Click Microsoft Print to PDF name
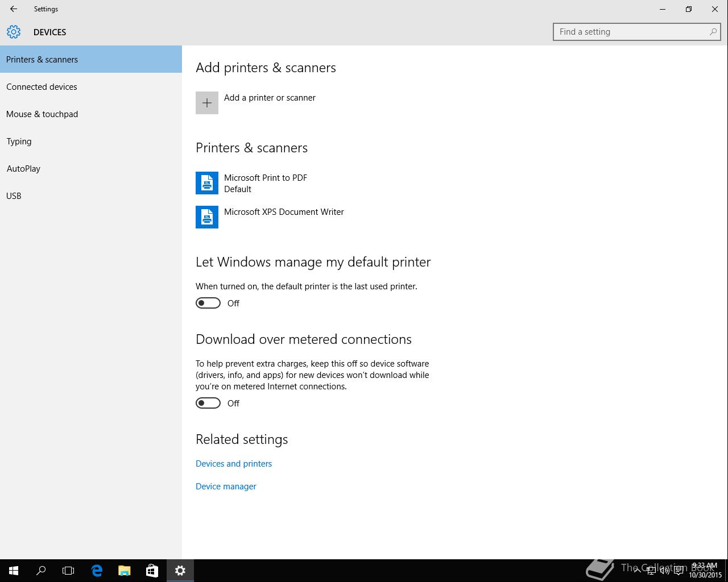Screen dimensions: 728x582 coord(266,178)
